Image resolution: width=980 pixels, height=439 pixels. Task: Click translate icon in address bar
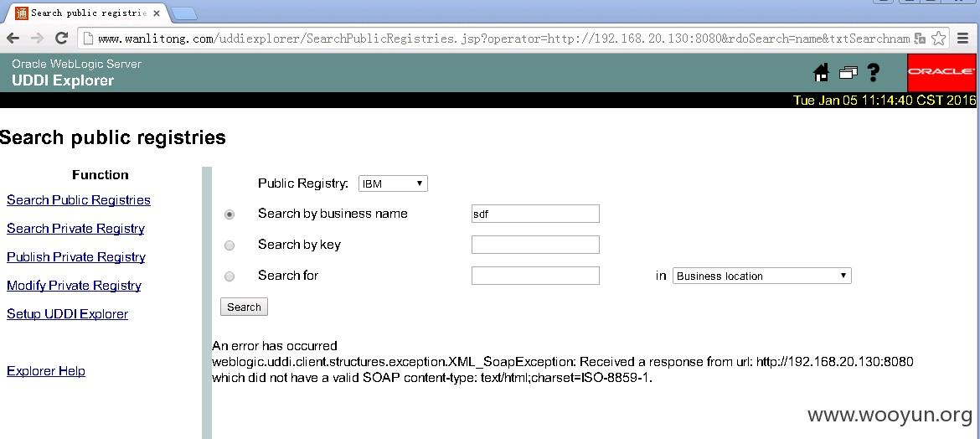[x=920, y=39]
